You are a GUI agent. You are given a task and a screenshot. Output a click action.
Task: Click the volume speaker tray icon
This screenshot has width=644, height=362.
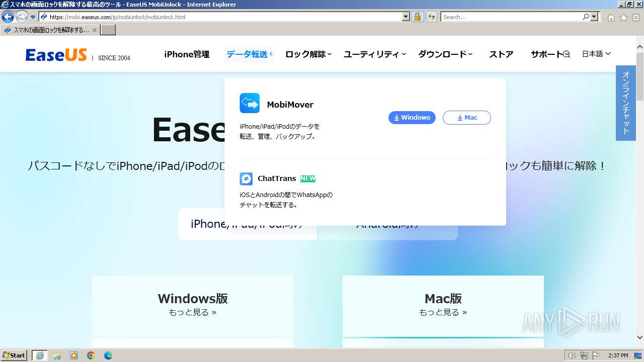(572, 355)
